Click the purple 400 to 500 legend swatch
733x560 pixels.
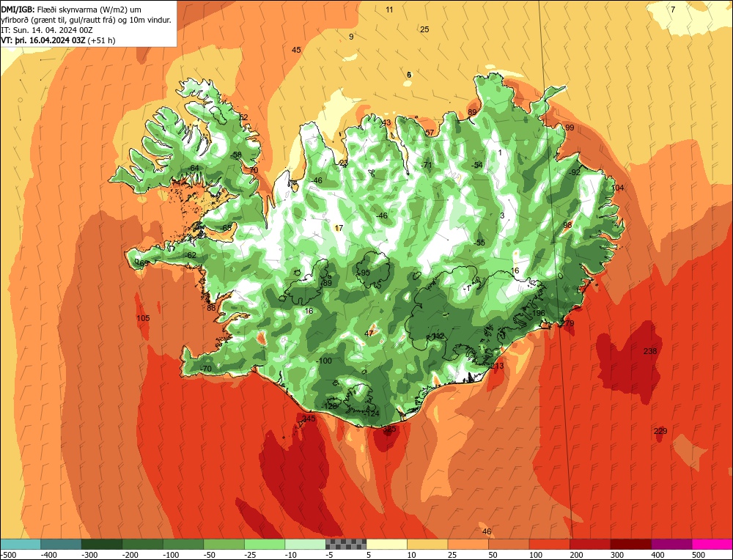pos(671,544)
